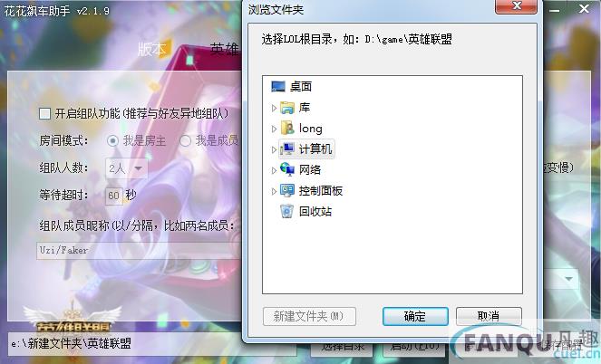Image resolution: width=601 pixels, height=364 pixels.
Task: Click the 确定 confirm button
Action: (415, 316)
